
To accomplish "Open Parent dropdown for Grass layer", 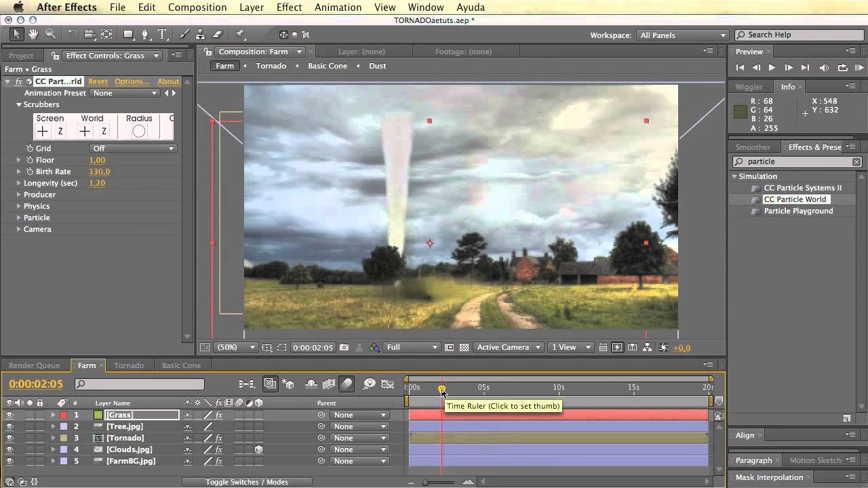I will (x=359, y=415).
